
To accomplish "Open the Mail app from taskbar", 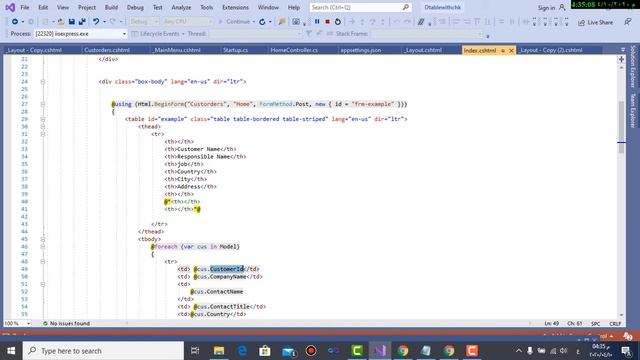I will pos(289,351).
